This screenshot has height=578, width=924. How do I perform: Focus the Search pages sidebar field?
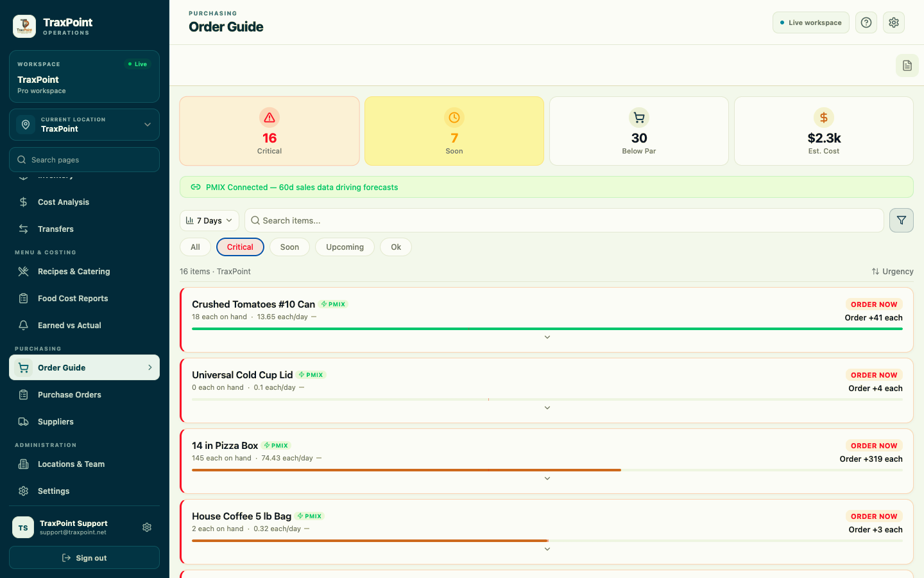tap(84, 160)
